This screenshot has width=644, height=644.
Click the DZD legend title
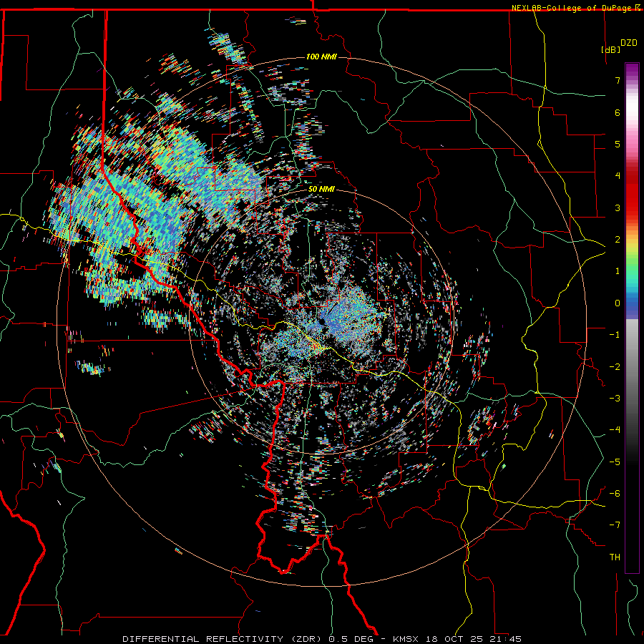pos(628,43)
